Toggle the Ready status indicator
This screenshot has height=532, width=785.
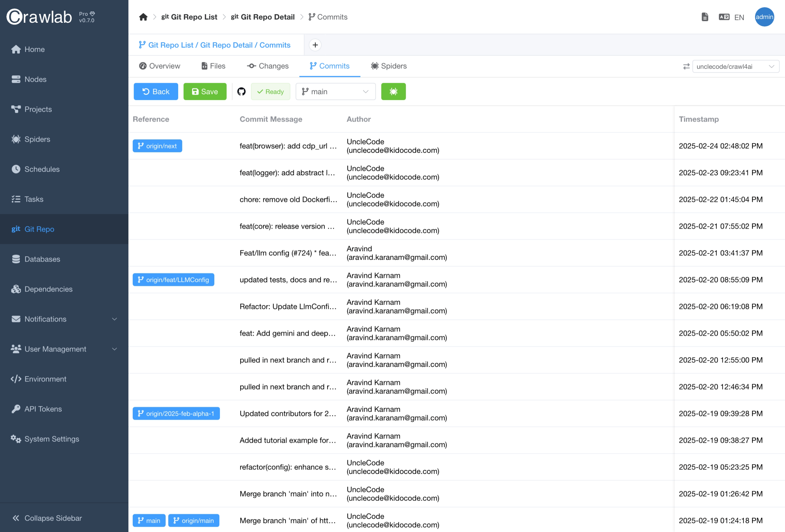270,91
